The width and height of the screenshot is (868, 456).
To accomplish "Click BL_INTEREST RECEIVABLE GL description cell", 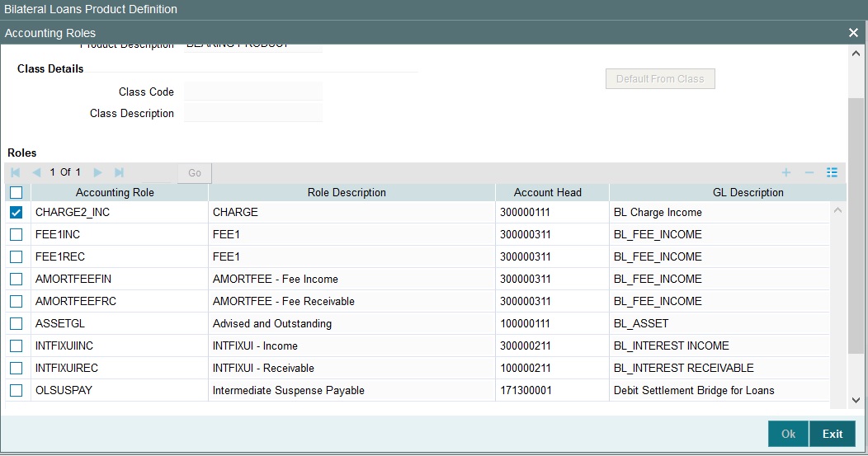I will point(719,368).
